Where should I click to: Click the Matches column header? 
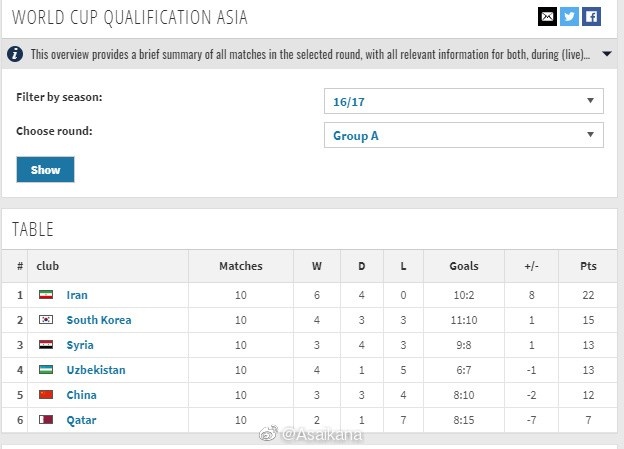(241, 266)
